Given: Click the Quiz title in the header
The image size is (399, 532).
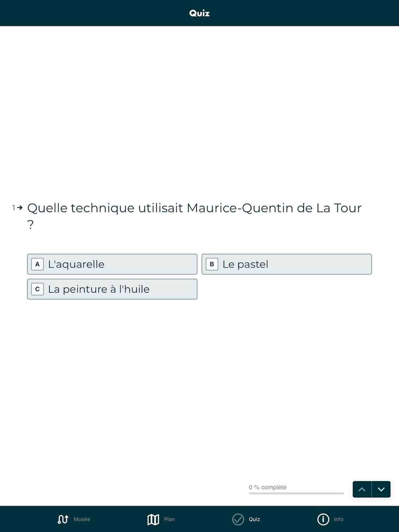Looking at the screenshot, I should [199, 13].
